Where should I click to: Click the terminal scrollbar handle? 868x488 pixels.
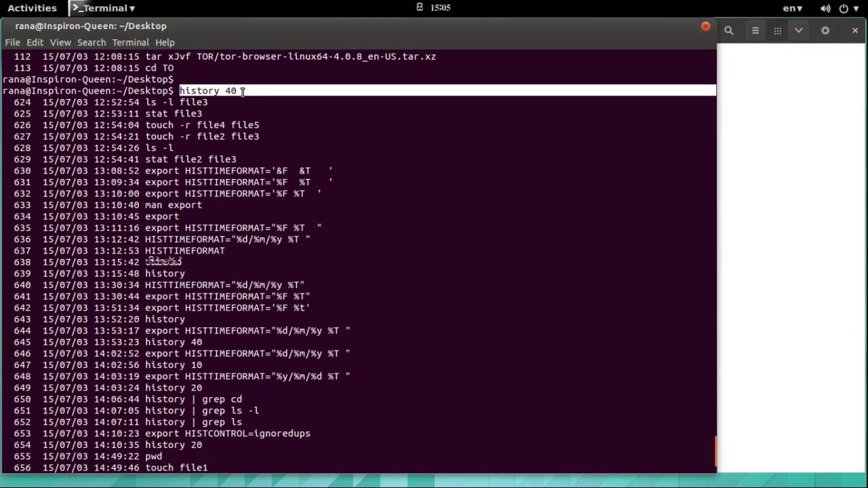click(x=715, y=451)
